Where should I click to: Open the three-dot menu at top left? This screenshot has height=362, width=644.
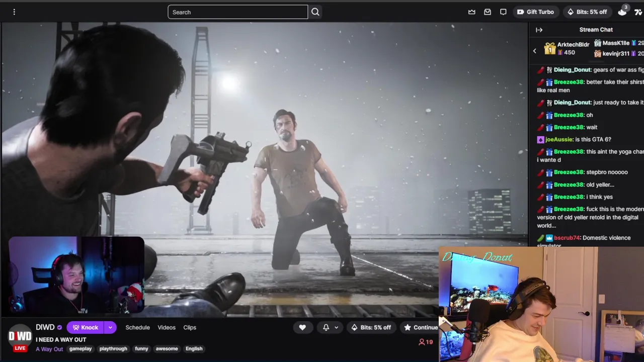pos(14,12)
